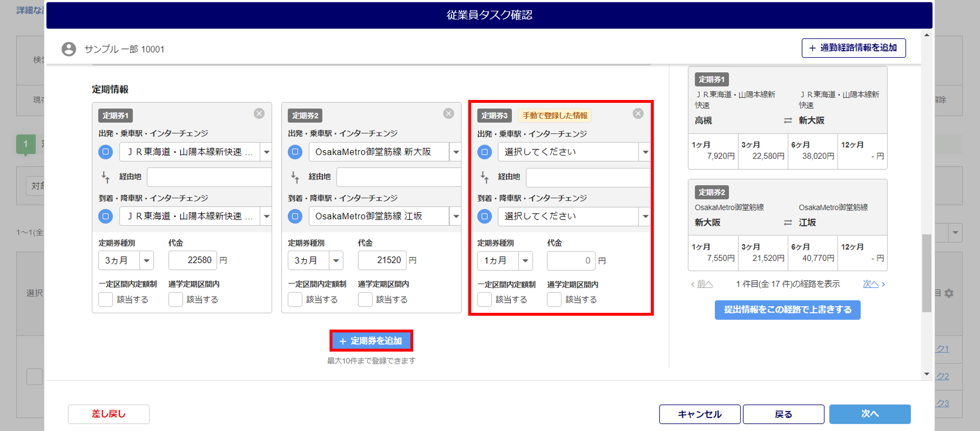The width and height of the screenshot is (980, 431).
Task: Click the green step 1 marker in background page
Action: pyautogui.click(x=26, y=144)
